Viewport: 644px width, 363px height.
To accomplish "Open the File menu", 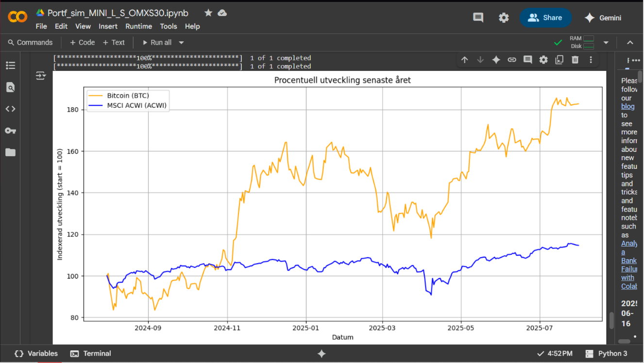I will (41, 26).
